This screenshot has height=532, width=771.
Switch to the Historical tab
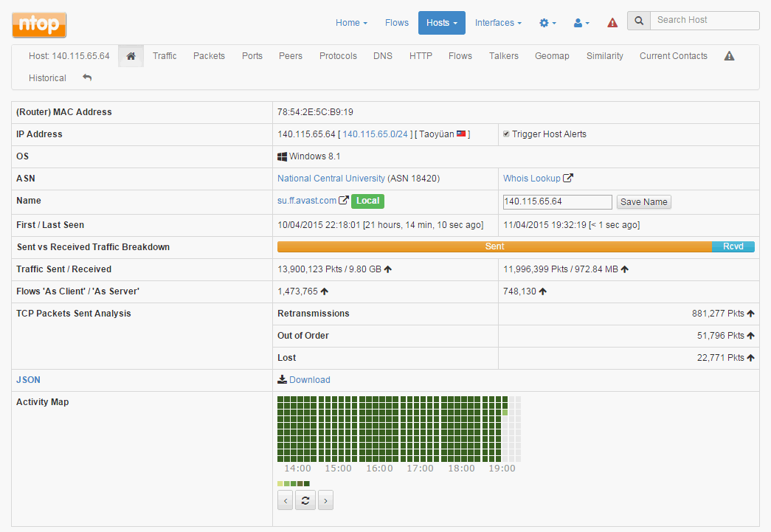pyautogui.click(x=47, y=78)
